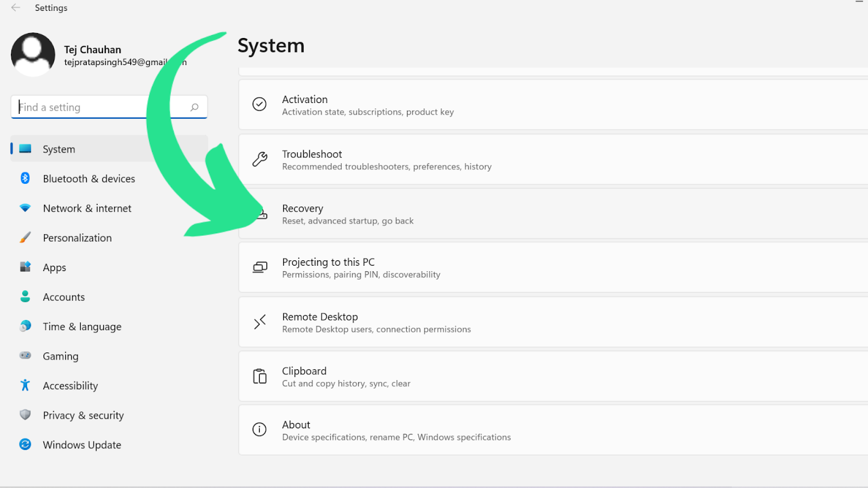Minimize the Settings window

tap(859, 2)
